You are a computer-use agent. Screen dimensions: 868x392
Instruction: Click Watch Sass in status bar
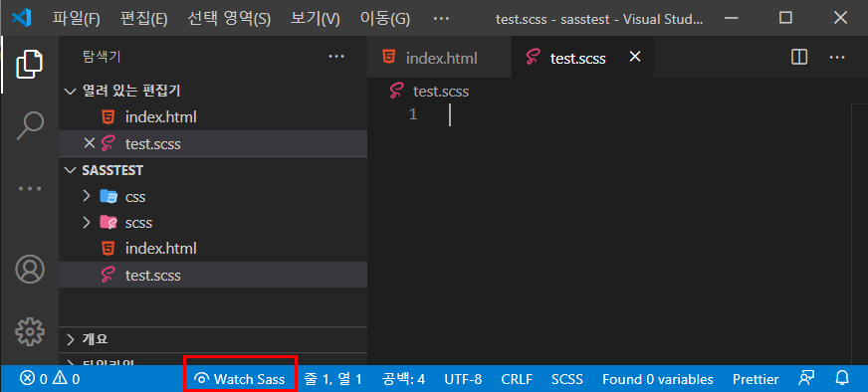pyautogui.click(x=240, y=379)
